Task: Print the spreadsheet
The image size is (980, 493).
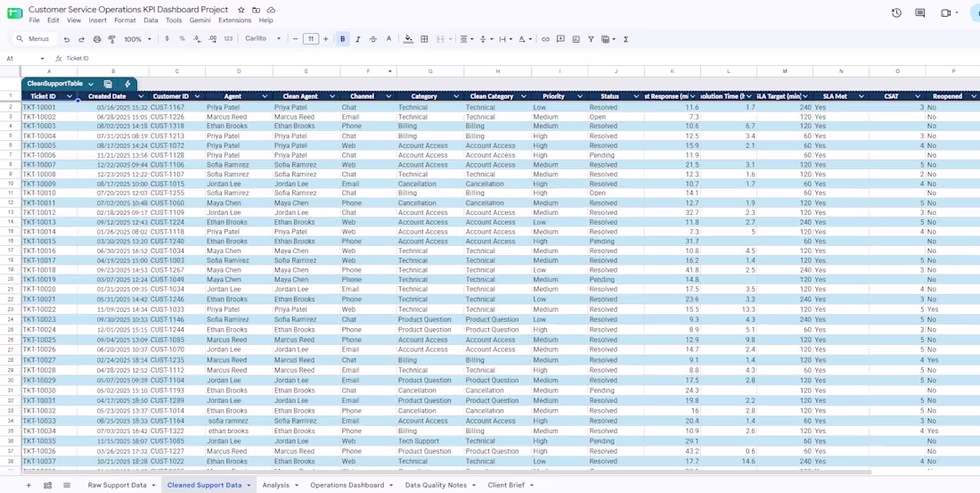Action: (97, 39)
